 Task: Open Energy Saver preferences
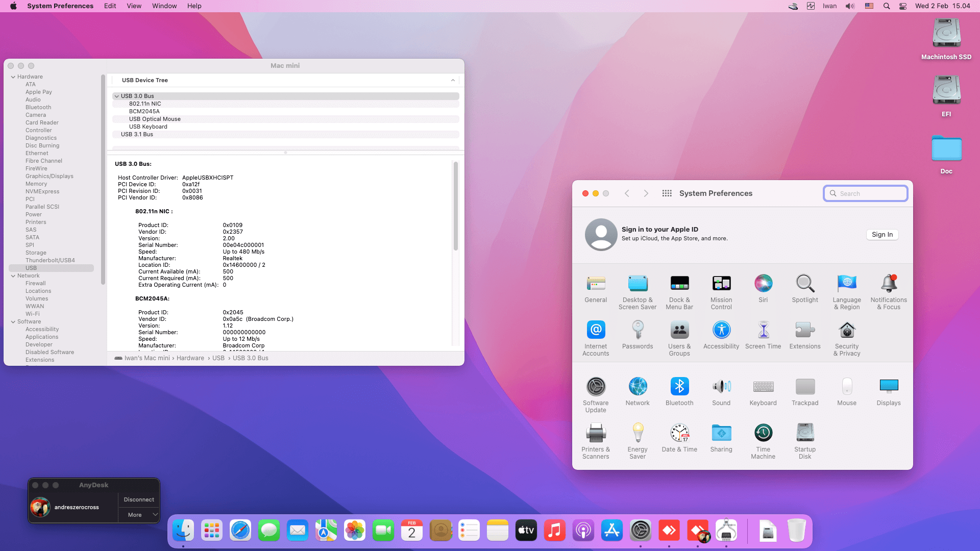click(638, 433)
